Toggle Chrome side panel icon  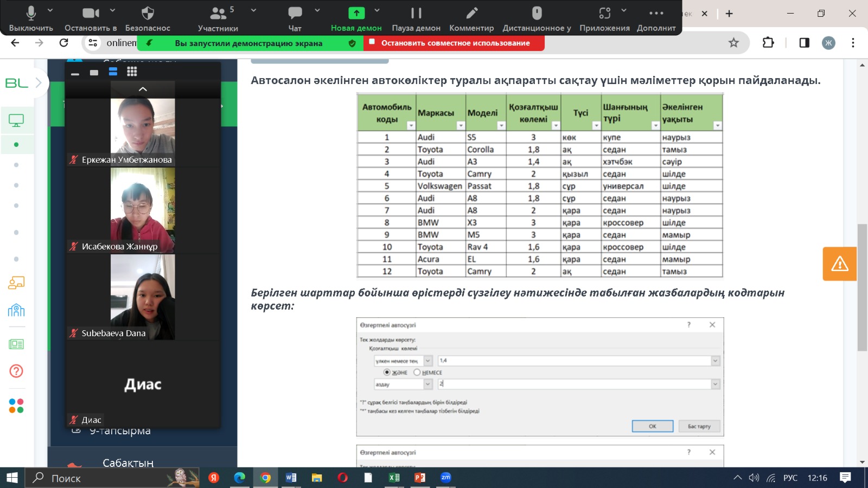804,43
